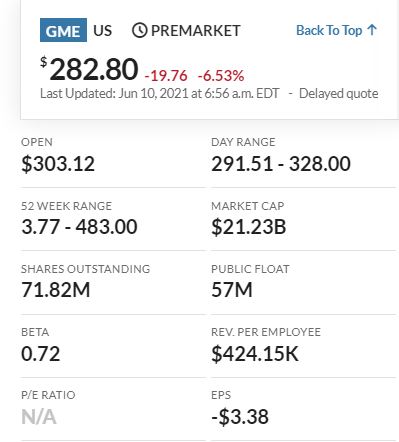Screen dimensions: 399x442
Task: Select the Public Float value 57M
Action: pos(232,290)
